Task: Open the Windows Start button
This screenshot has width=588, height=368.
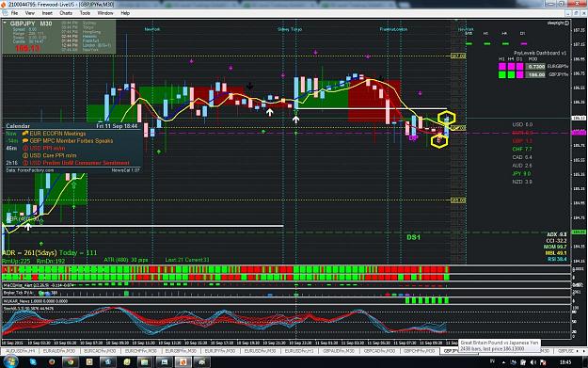Action: (10, 362)
